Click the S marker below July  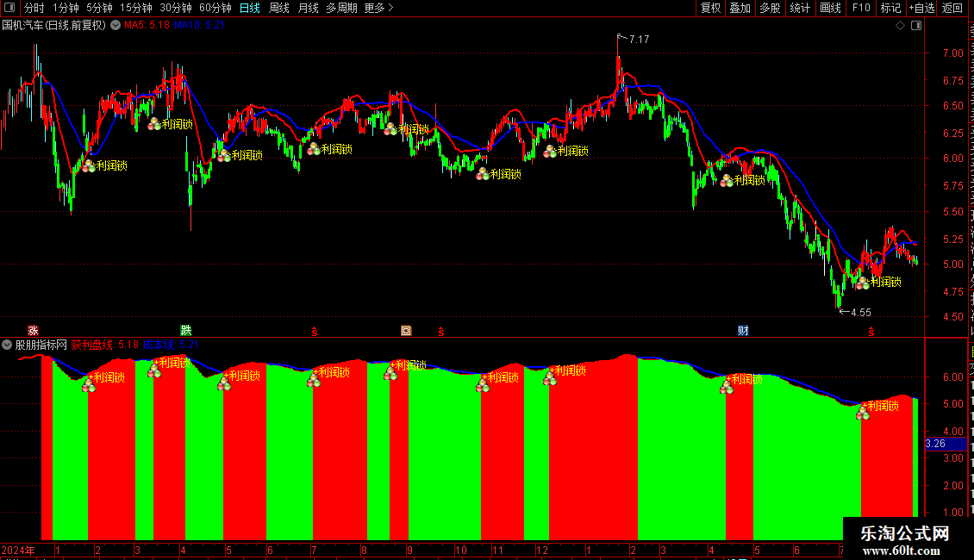pyautogui.click(x=315, y=333)
